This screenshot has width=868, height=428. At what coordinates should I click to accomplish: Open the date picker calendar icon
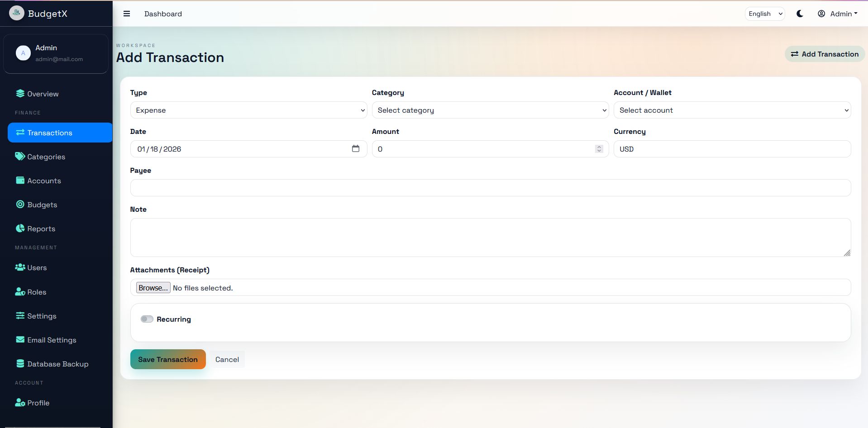[356, 148]
